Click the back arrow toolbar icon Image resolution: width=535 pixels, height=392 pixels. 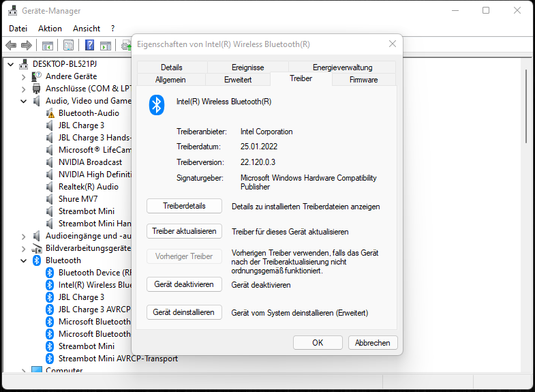11,45
